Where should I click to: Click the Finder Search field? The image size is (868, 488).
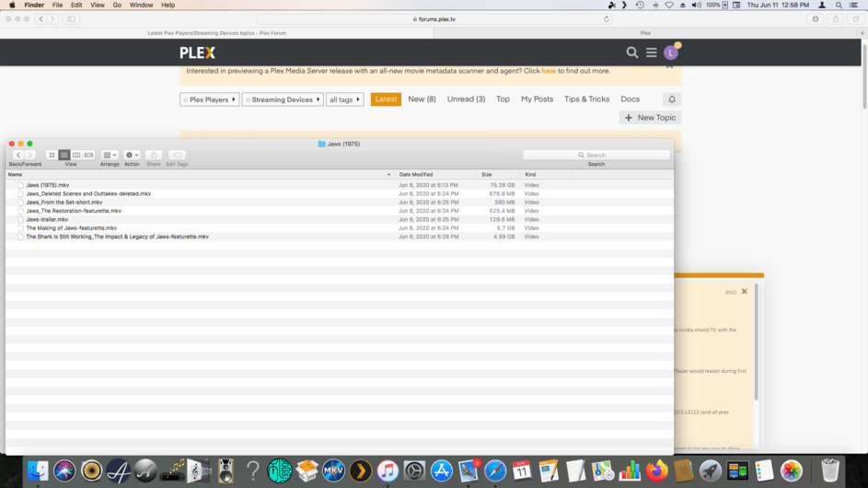596,155
